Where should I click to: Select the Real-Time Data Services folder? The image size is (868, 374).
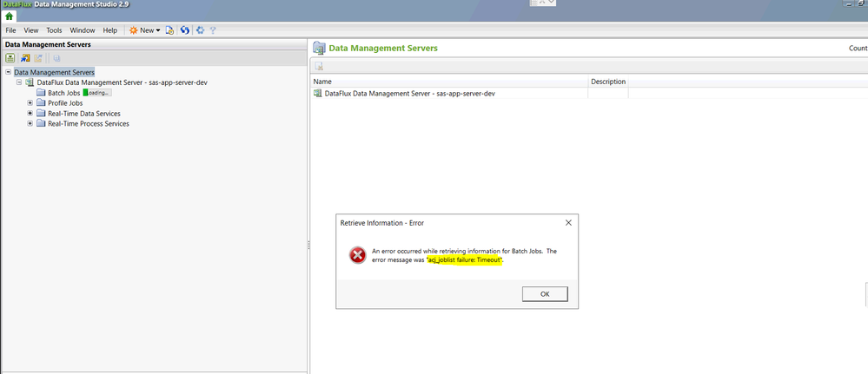(84, 114)
